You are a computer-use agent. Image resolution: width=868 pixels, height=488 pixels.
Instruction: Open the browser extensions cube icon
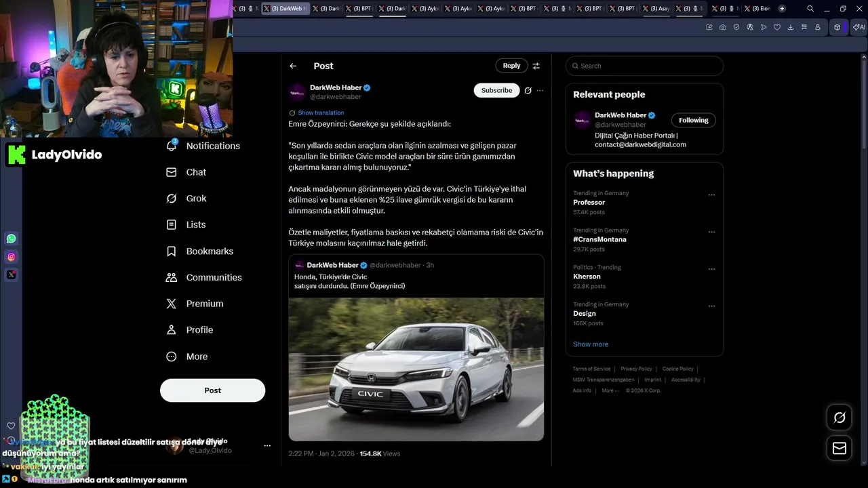tap(837, 27)
